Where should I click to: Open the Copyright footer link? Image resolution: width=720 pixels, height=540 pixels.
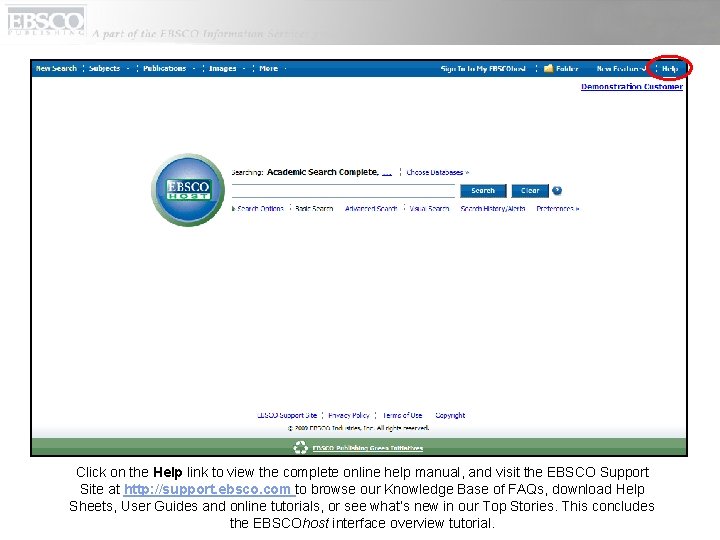pyautogui.click(x=450, y=415)
